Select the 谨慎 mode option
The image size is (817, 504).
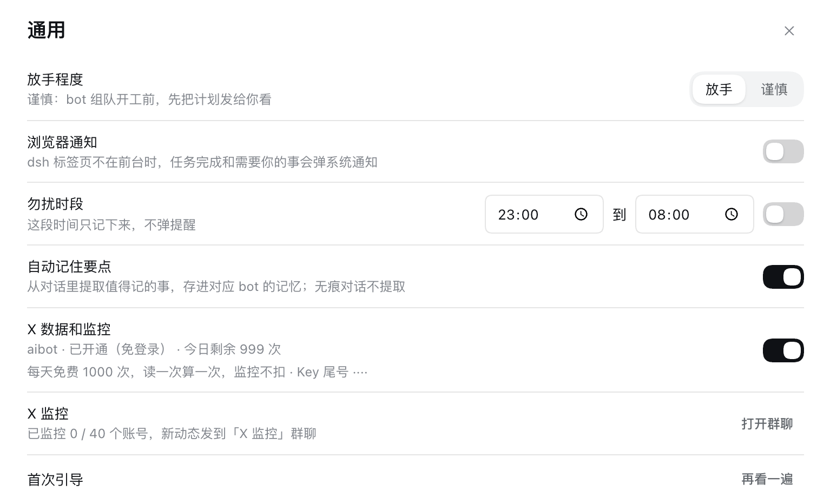(774, 89)
